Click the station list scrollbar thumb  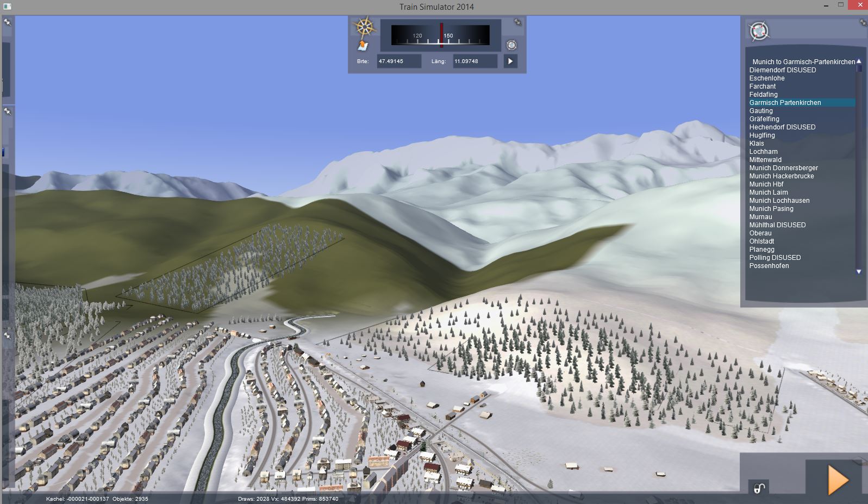859,69
